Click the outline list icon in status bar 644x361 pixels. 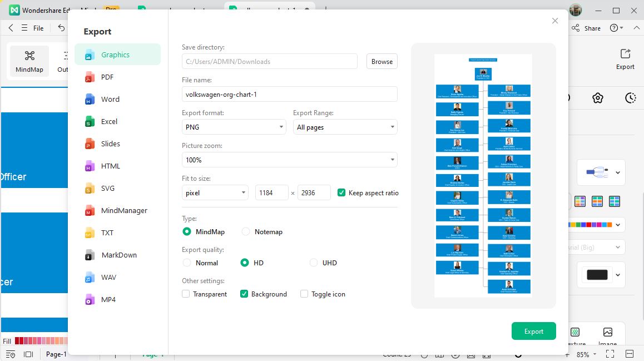tap(11, 354)
